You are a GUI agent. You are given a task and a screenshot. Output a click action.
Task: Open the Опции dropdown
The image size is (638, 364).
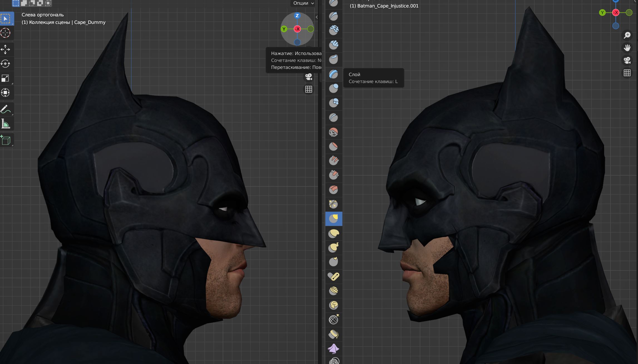pos(303,3)
